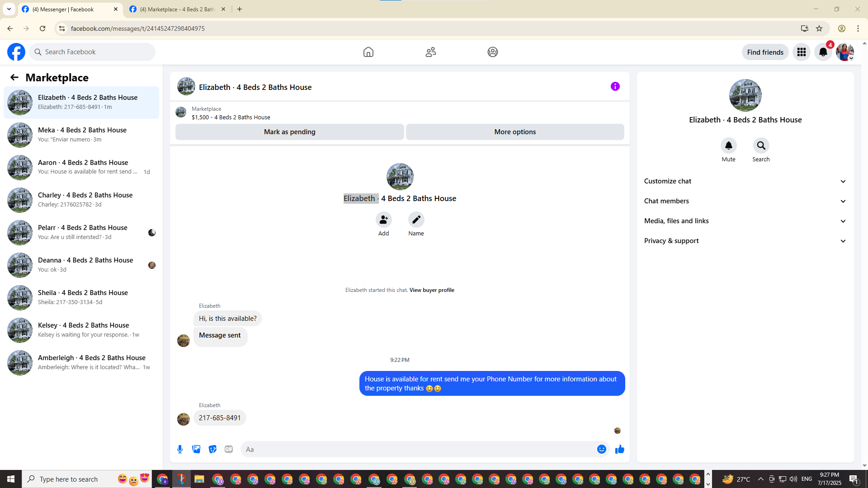Expand Media, files and links section
The height and width of the screenshot is (488, 868).
pyautogui.click(x=745, y=221)
